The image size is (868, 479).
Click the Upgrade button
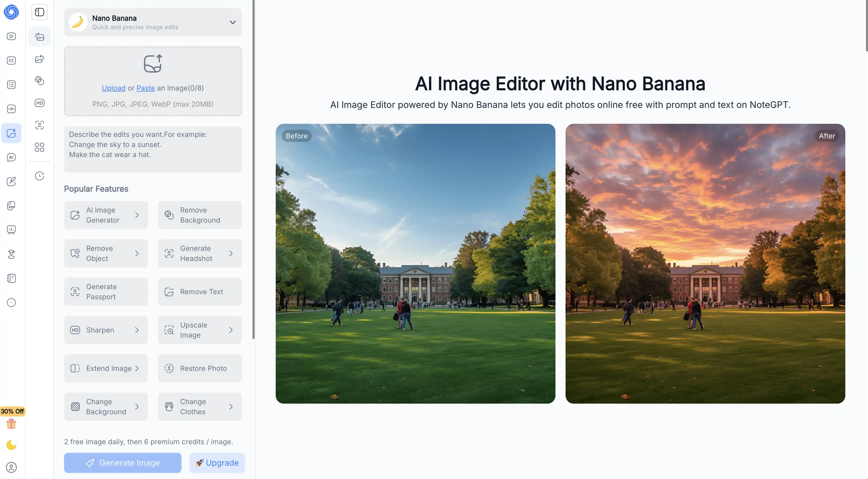coord(217,462)
